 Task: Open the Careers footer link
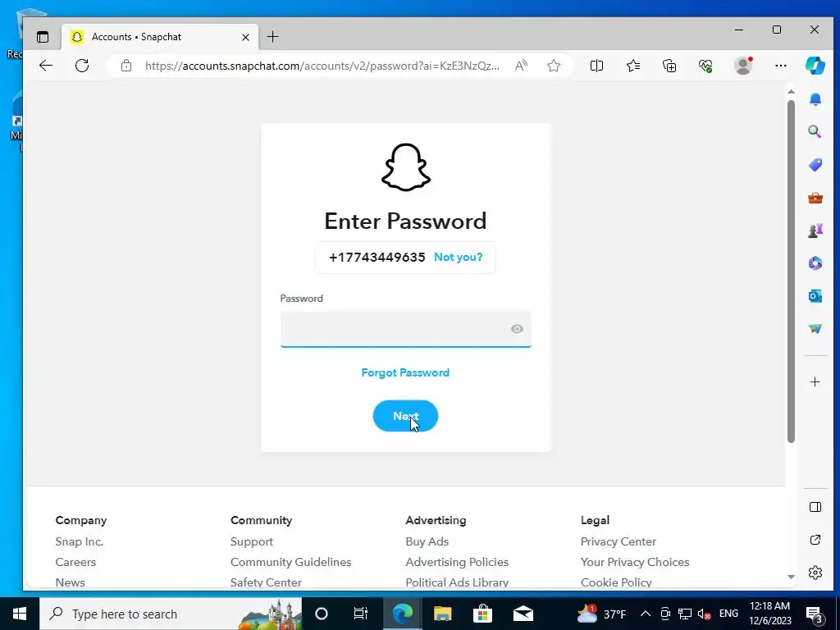(x=75, y=562)
